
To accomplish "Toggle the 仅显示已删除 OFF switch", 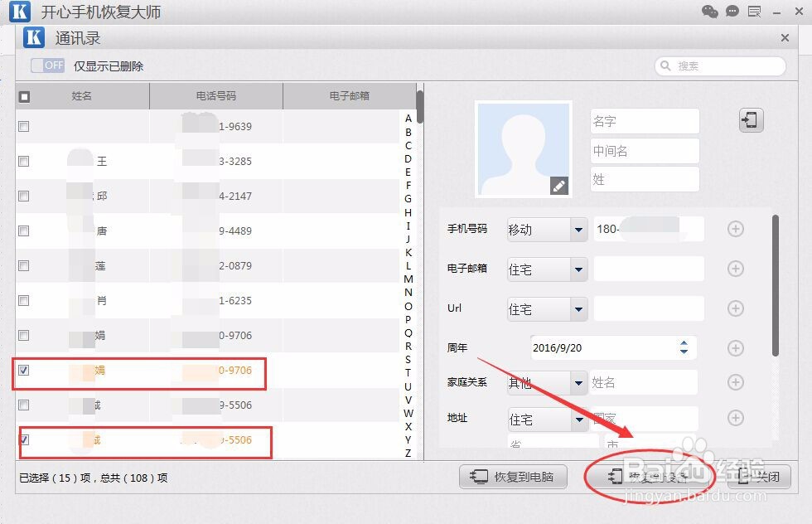I will [x=46, y=65].
